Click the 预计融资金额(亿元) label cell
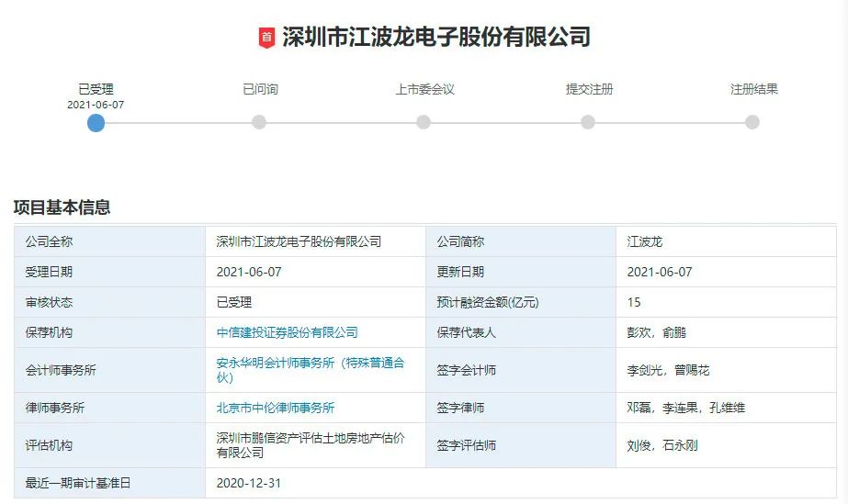This screenshot has height=504, width=848. point(521,302)
